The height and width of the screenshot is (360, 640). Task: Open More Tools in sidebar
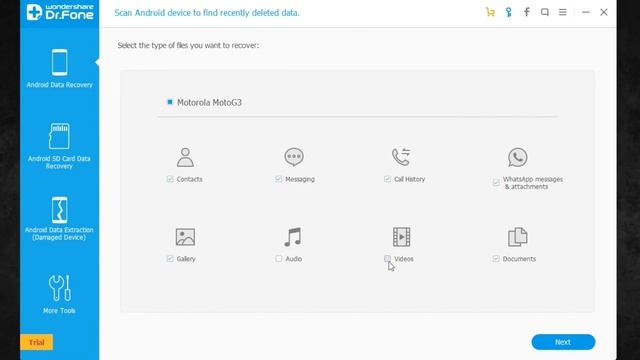[x=59, y=294]
